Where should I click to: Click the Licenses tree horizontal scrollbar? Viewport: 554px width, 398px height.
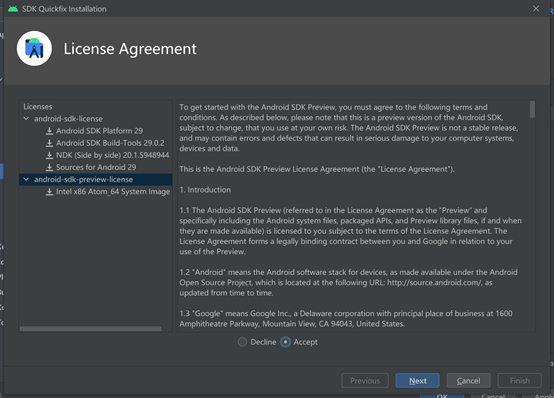90,329
